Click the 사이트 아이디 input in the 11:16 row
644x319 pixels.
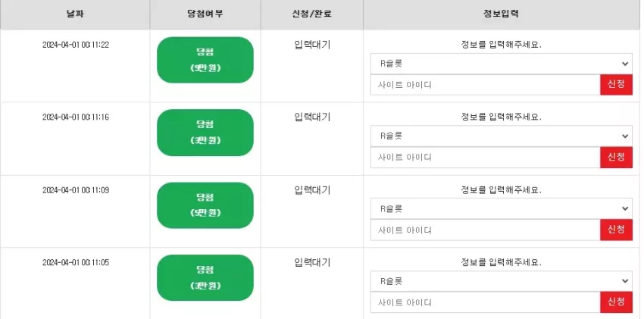click(485, 158)
